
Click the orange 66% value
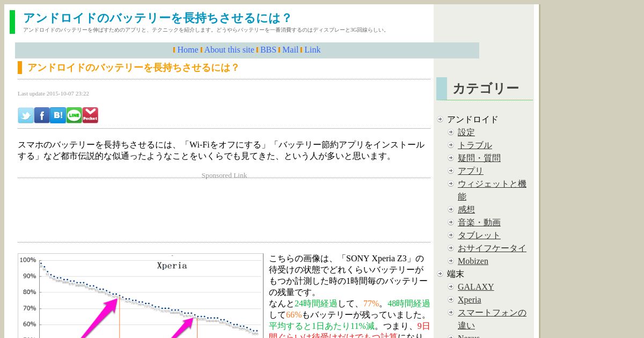pyautogui.click(x=294, y=315)
